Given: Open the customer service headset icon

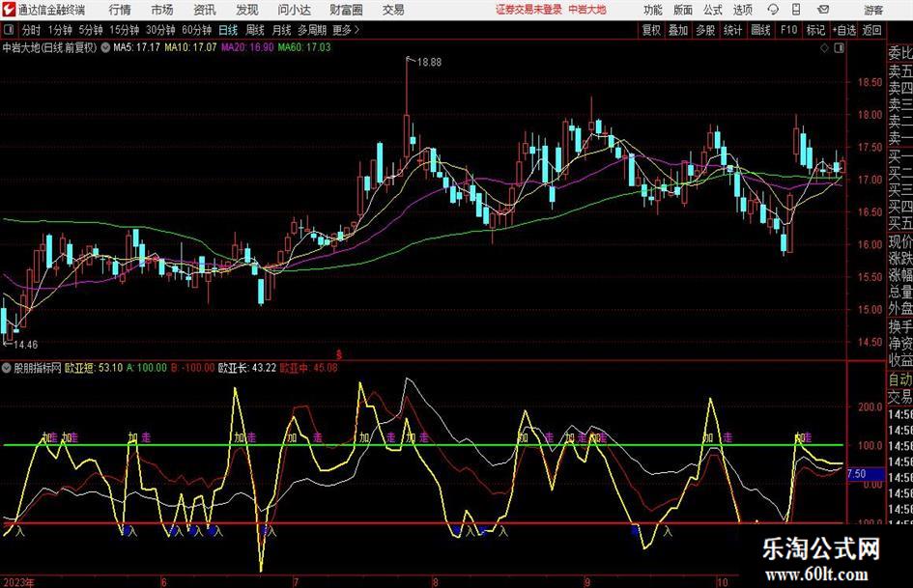Looking at the screenshot, I should click(773, 10).
